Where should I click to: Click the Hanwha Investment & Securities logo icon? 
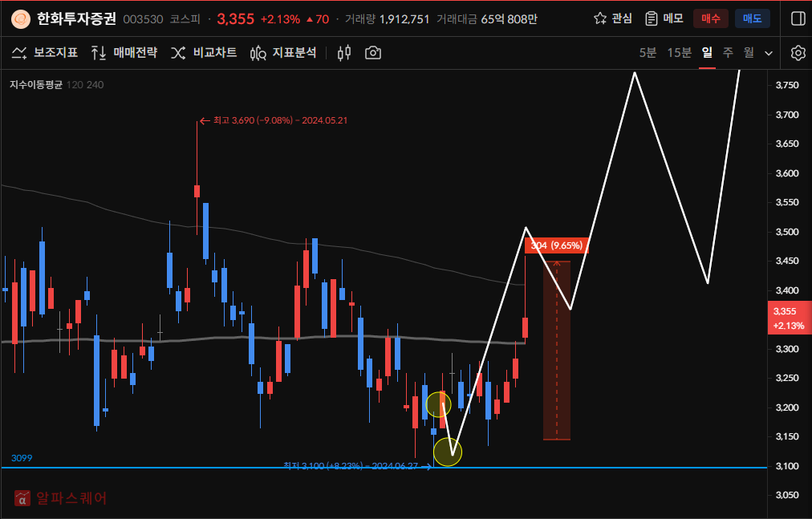tap(21, 19)
